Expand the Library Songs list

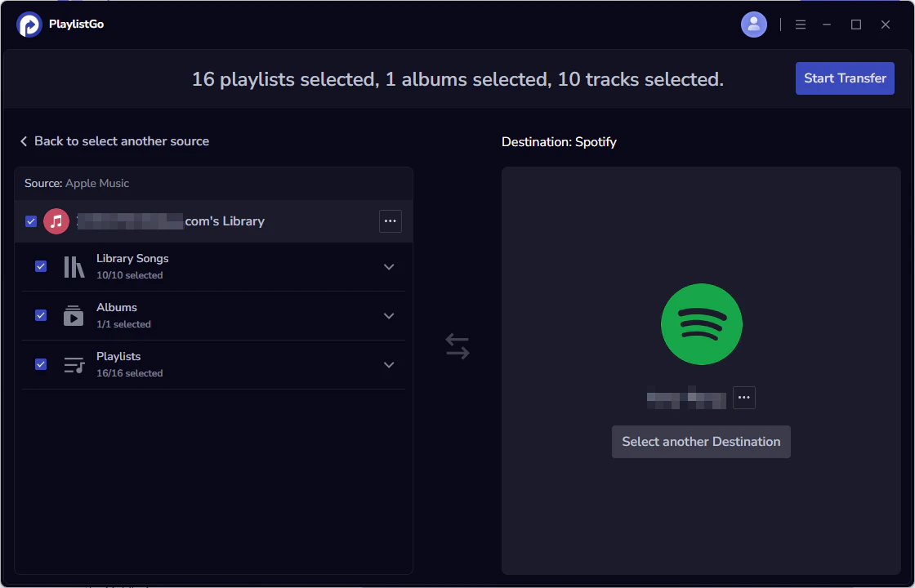click(389, 267)
